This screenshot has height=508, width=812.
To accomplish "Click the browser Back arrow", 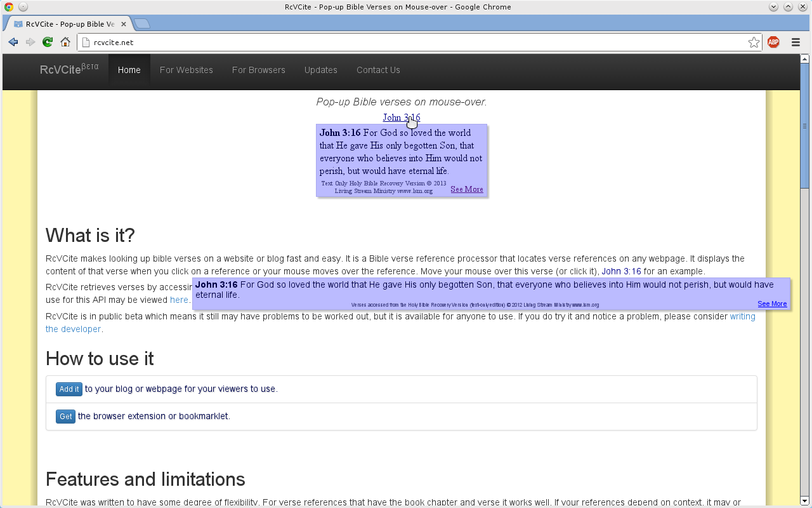I will 13,42.
